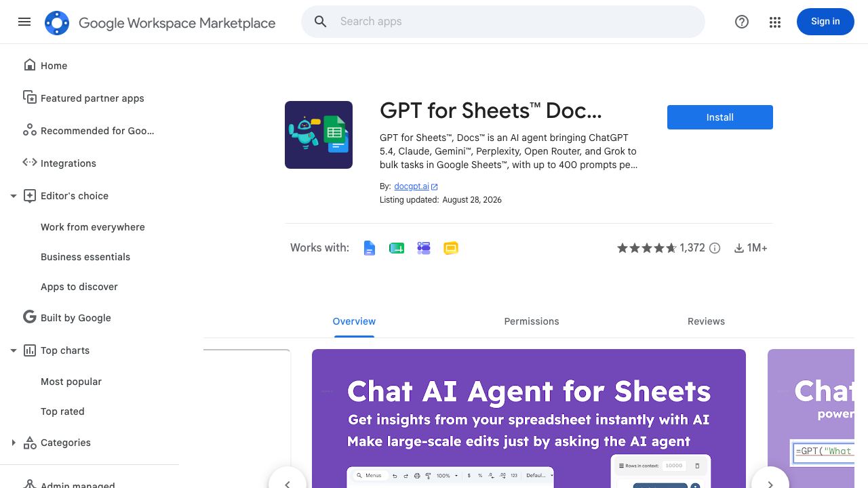Click the GPT for Sheets Doc title

(x=491, y=110)
